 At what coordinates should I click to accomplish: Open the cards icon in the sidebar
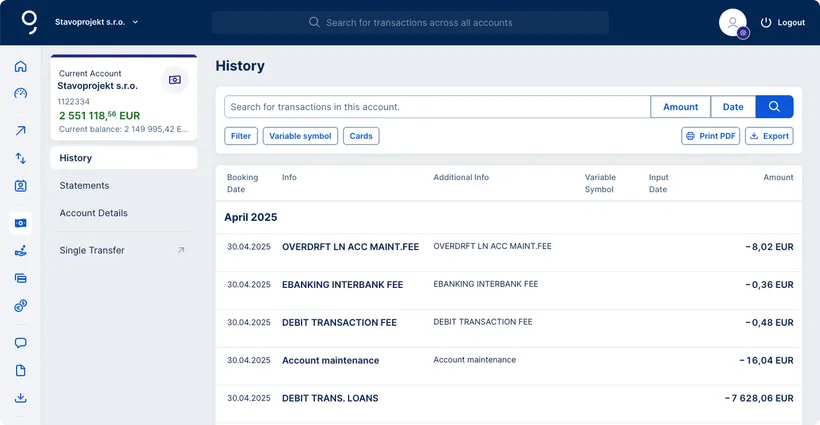point(20,278)
